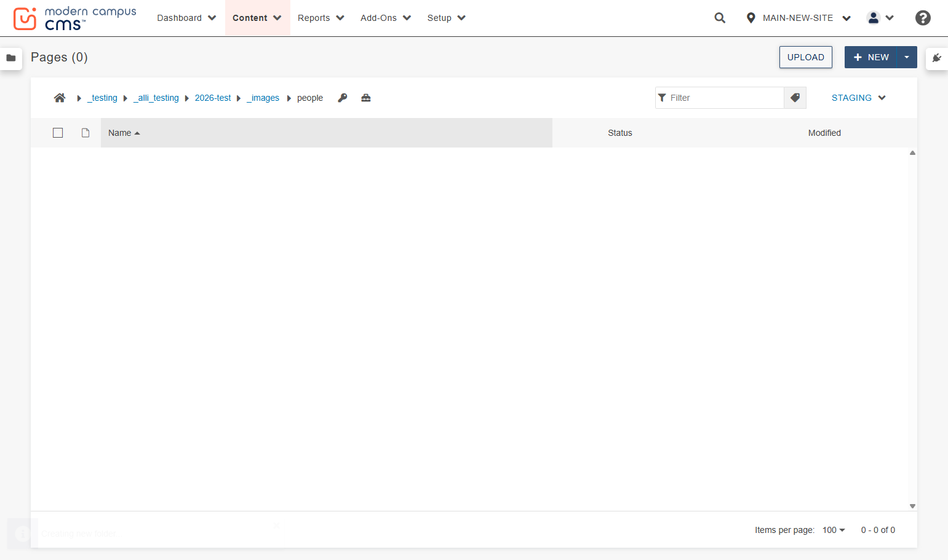
Task: Click the filter by tag icon
Action: pos(795,98)
